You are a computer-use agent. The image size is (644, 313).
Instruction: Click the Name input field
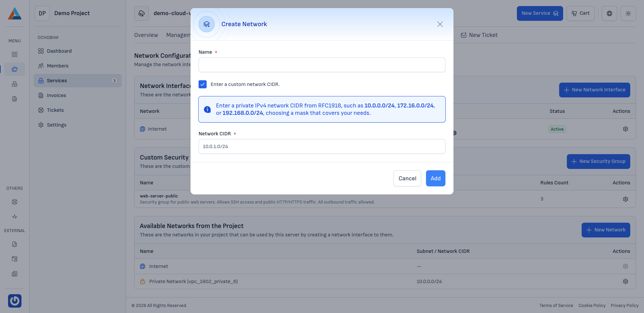click(x=322, y=65)
